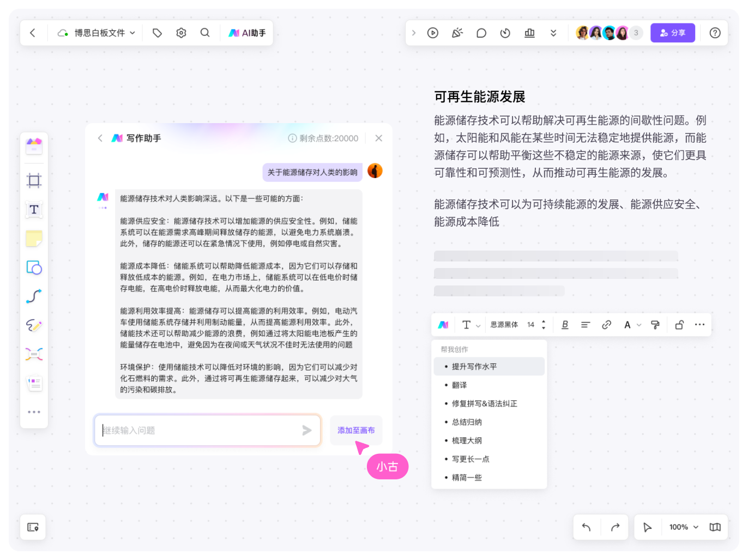Toggle bold formatting
The image size is (748, 560).
(x=565, y=325)
